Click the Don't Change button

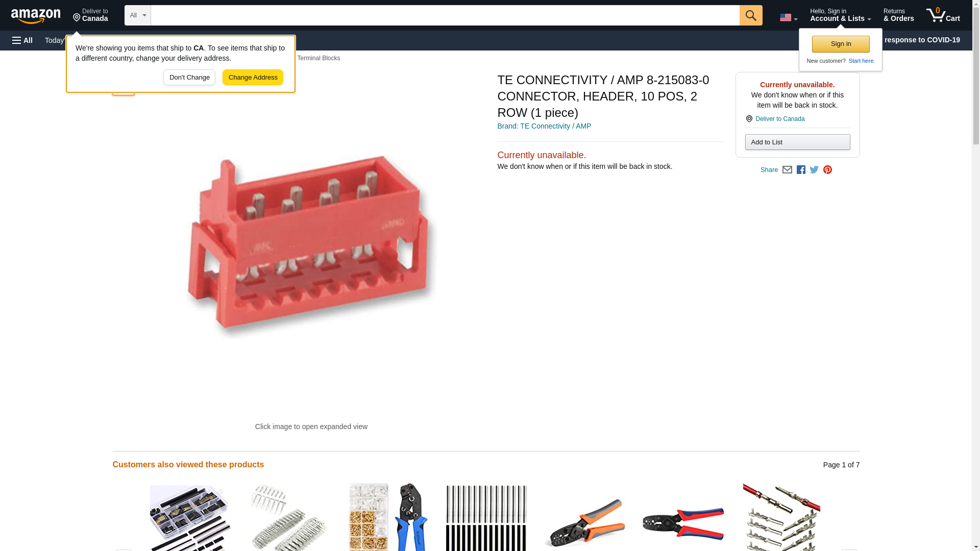189,78
